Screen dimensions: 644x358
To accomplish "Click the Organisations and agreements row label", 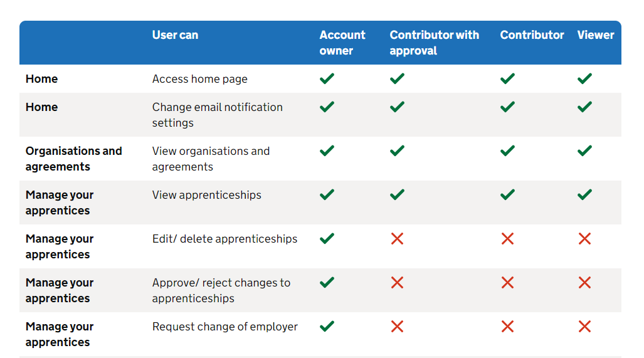I will [x=73, y=159].
